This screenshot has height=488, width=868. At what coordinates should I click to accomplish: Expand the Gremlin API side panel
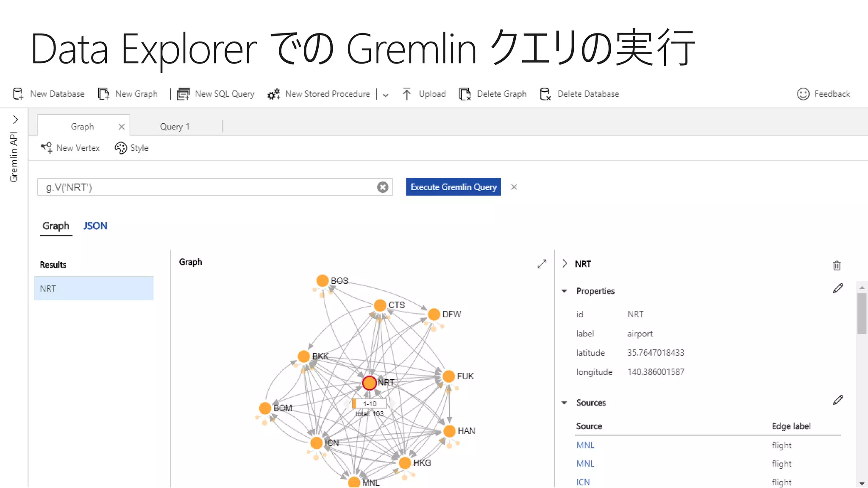[x=15, y=120]
